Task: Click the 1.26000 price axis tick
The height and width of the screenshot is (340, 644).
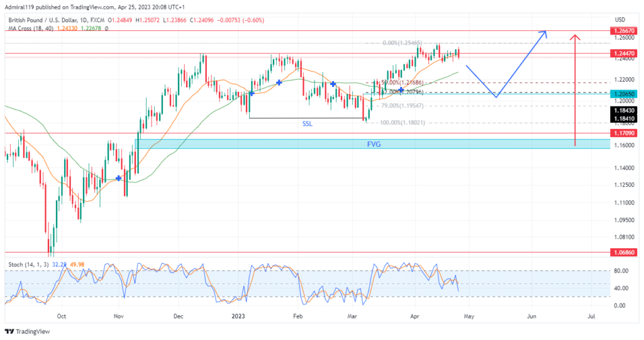Action: tap(625, 37)
